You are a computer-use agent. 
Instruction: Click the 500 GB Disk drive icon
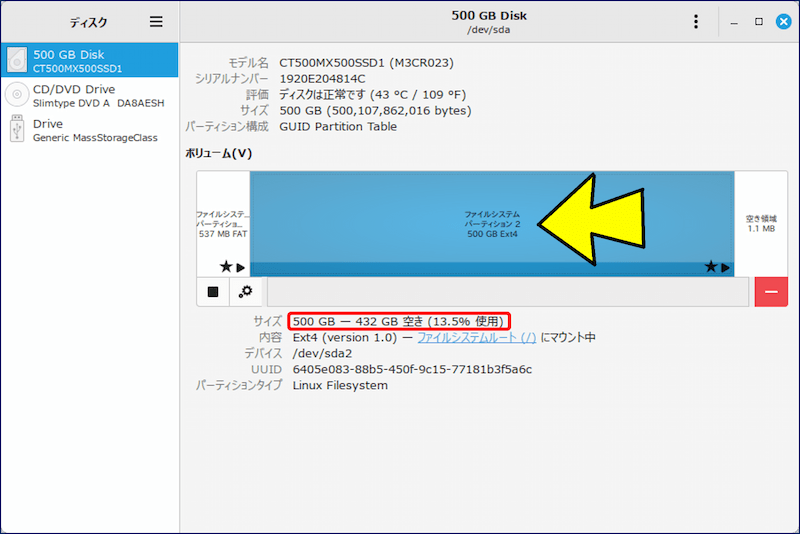click(17, 61)
